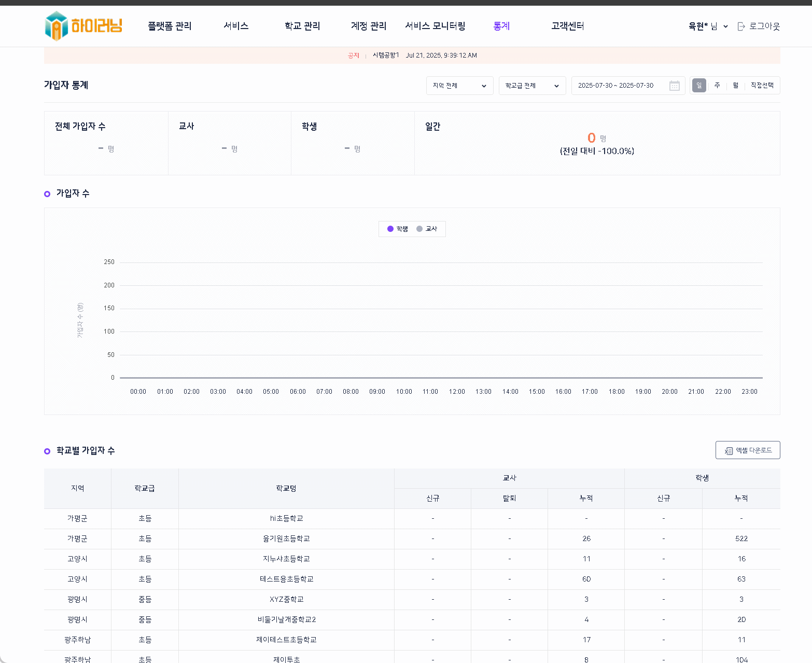Switch the period to 주 weekly

pyautogui.click(x=717, y=86)
